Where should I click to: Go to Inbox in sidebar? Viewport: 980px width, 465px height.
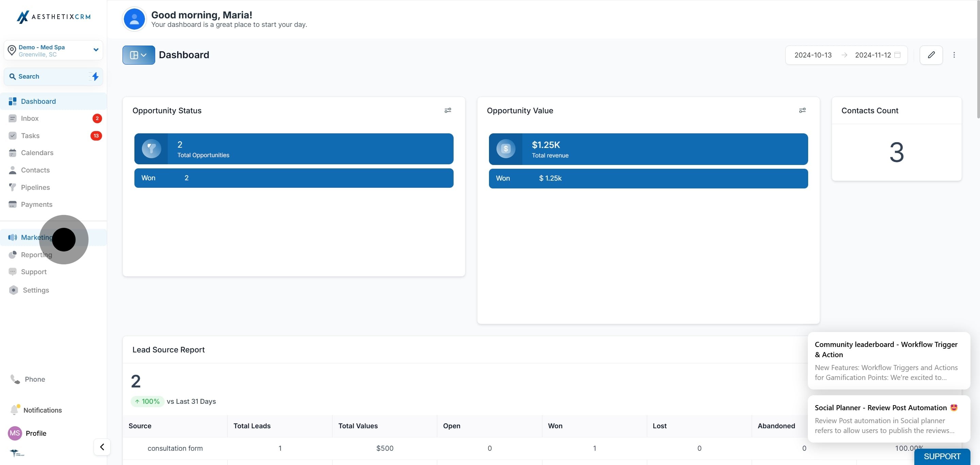30,118
